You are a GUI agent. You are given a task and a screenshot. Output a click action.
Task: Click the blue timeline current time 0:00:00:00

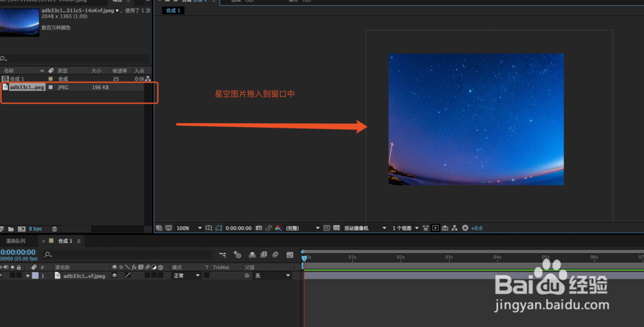tap(18, 252)
